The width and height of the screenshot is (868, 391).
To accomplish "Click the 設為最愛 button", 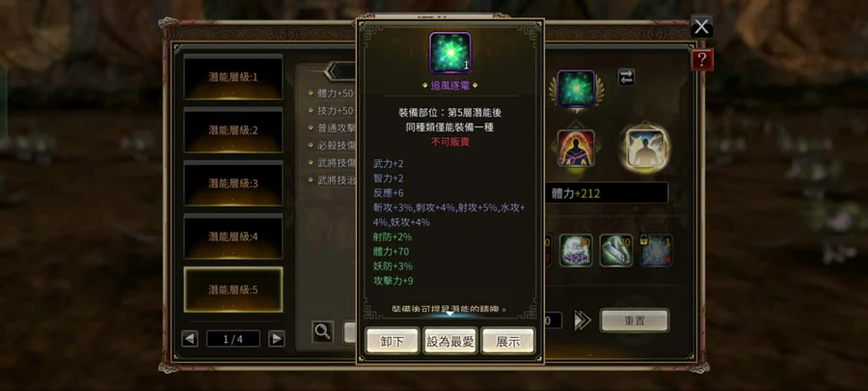I will (x=450, y=341).
